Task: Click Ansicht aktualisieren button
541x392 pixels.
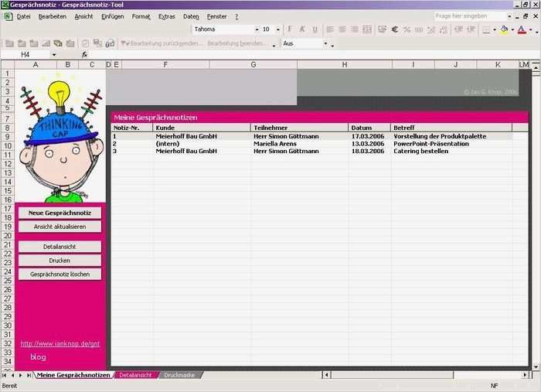Action: coord(60,227)
